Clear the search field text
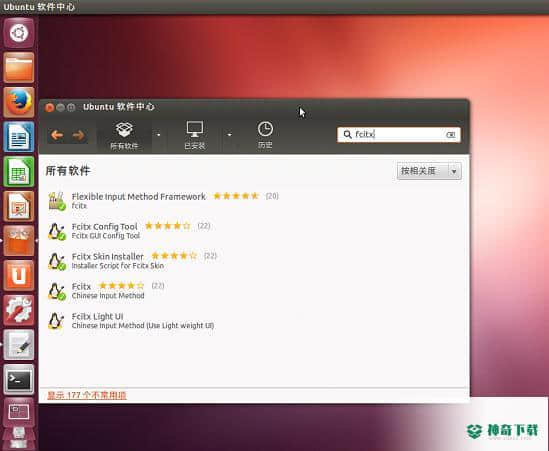This screenshot has width=549, height=451. click(x=451, y=134)
